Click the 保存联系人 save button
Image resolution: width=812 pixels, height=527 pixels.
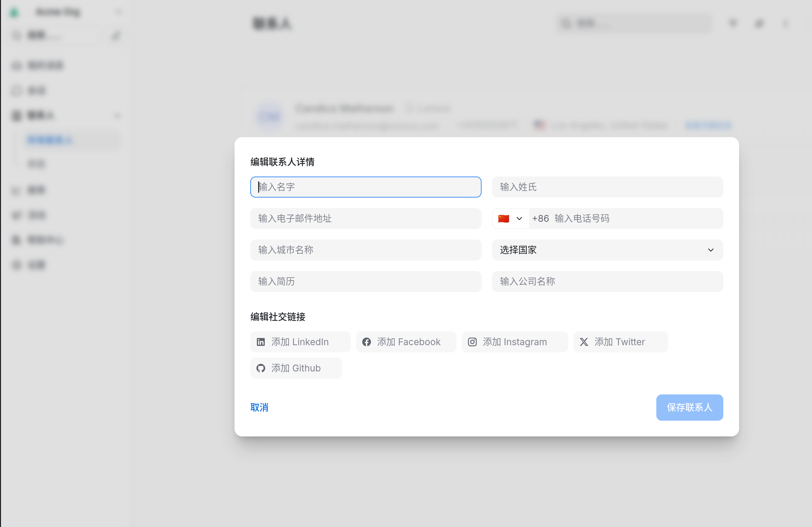pos(689,407)
